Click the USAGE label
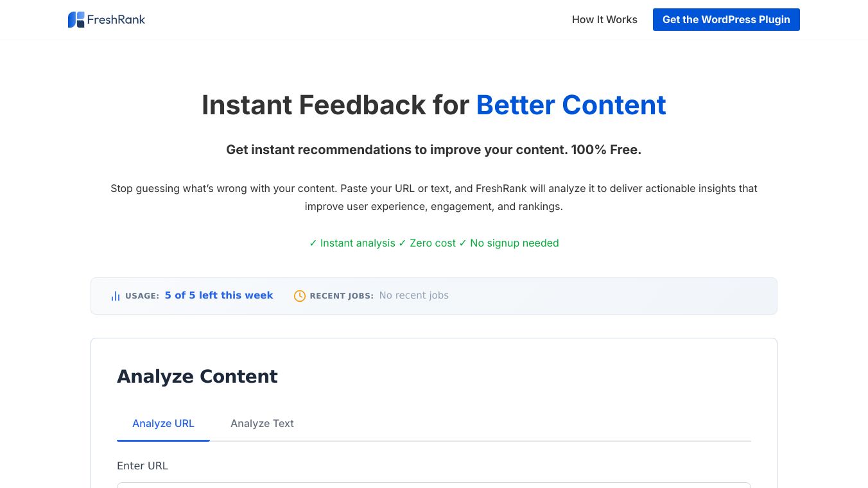The image size is (868, 488). 142,296
